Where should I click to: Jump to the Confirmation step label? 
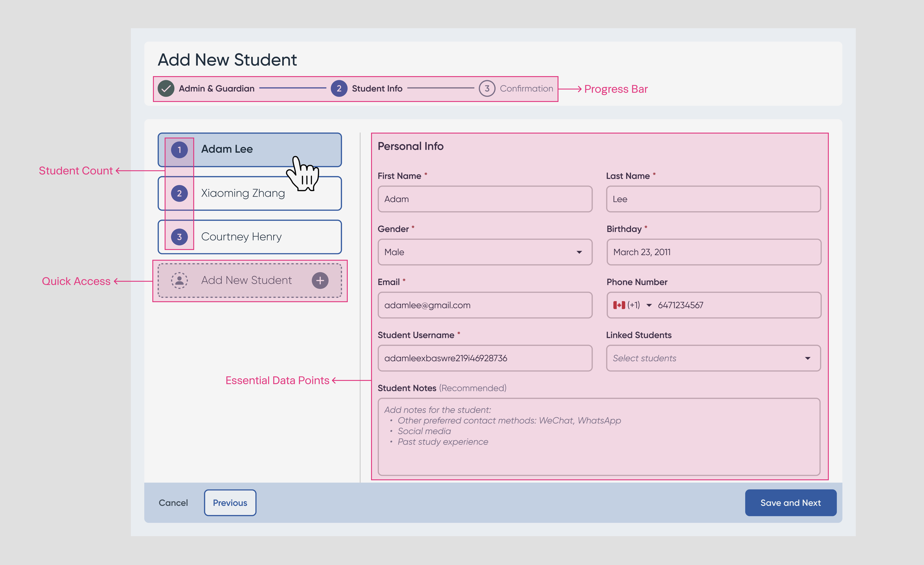click(526, 88)
